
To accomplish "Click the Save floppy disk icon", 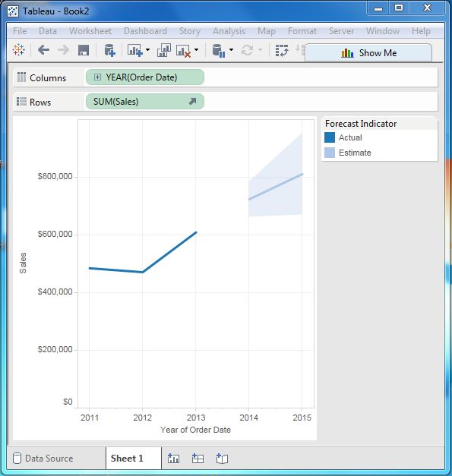I will pyautogui.click(x=84, y=50).
